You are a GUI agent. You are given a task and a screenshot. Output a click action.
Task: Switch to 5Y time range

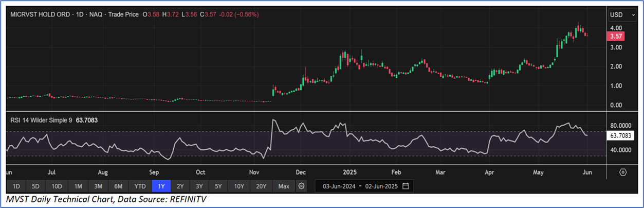point(218,186)
